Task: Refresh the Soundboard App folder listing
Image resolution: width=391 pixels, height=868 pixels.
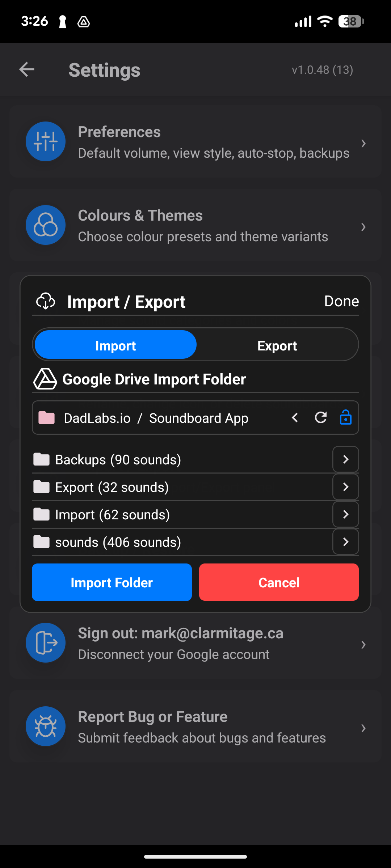Action: pyautogui.click(x=320, y=418)
